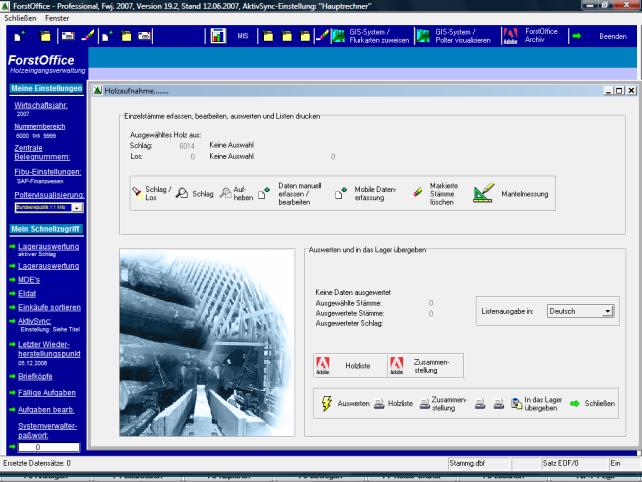Open the Schließen menu
642x482 pixels.
pyautogui.click(x=20, y=18)
